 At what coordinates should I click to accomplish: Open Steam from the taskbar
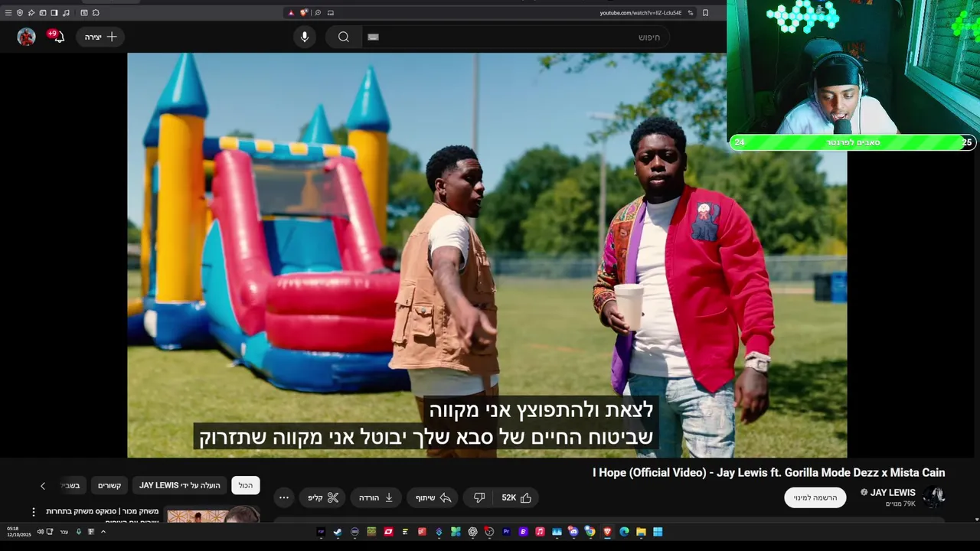[x=338, y=532]
